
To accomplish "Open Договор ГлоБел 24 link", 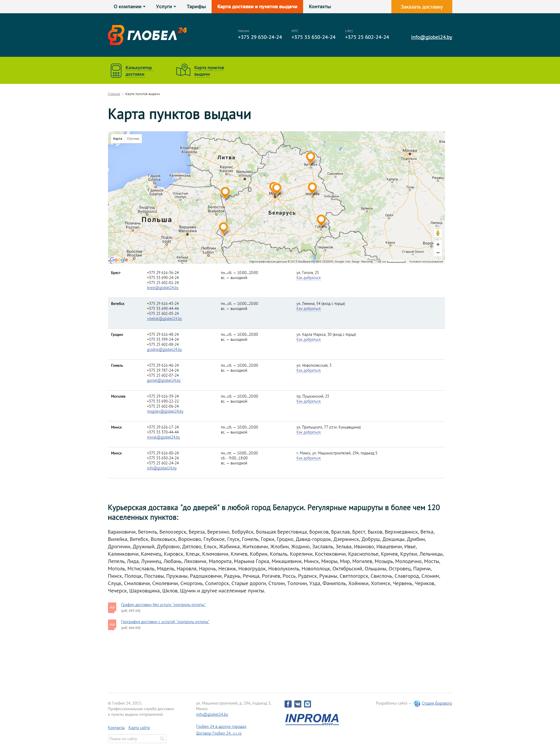I will tap(219, 733).
